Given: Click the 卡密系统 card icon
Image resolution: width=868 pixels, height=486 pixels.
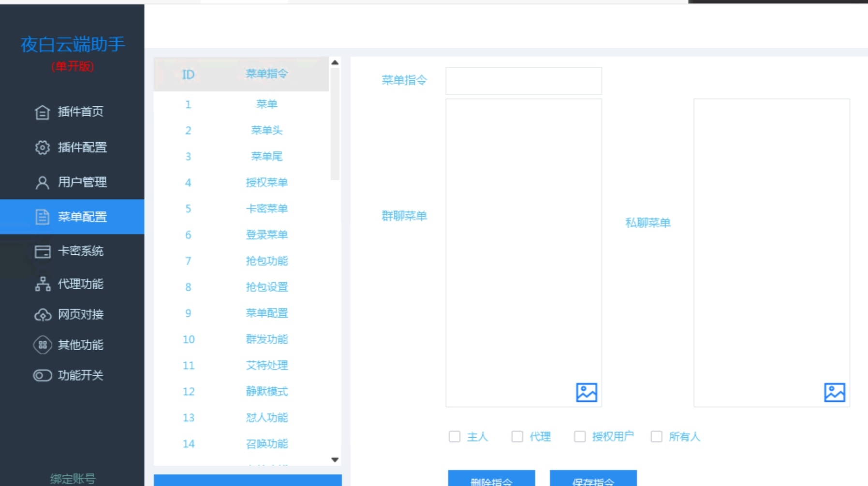Looking at the screenshot, I should (43, 251).
